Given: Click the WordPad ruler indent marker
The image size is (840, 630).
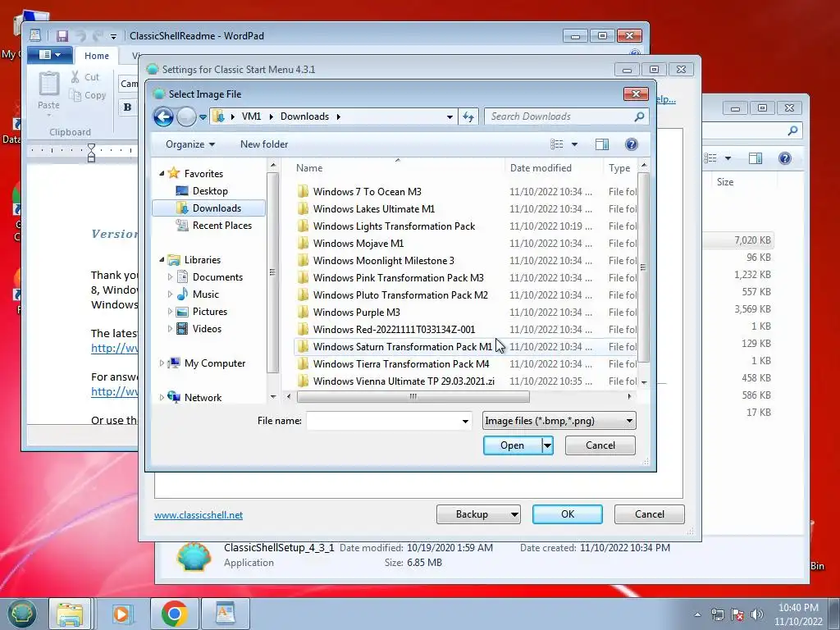Looking at the screenshot, I should (x=91, y=153).
